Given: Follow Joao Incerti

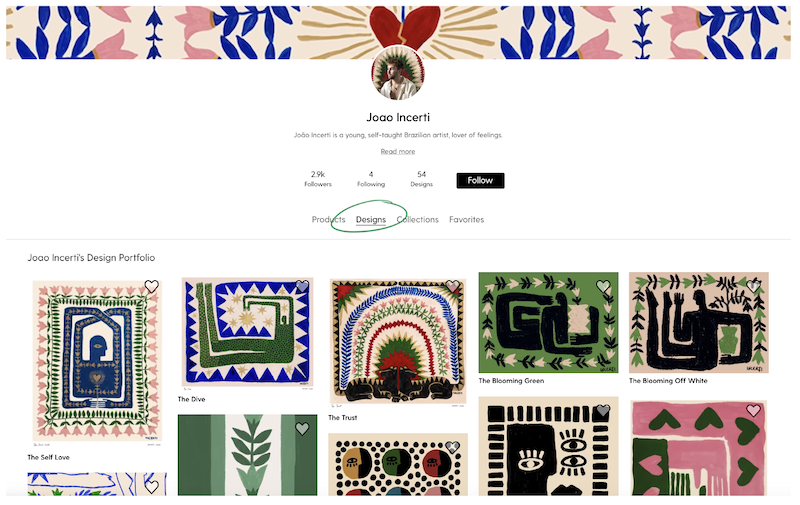Looking at the screenshot, I should tap(480, 181).
